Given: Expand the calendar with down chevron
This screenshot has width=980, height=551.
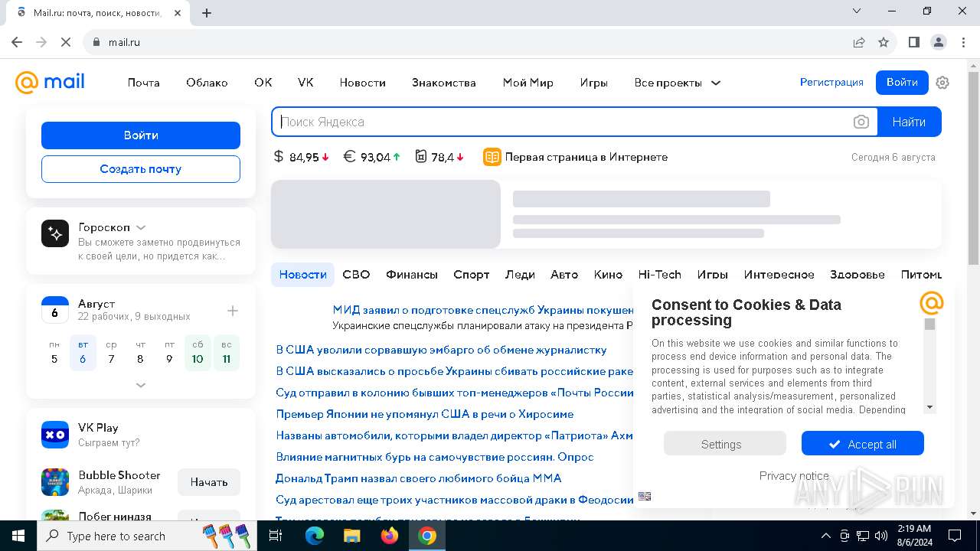Looking at the screenshot, I should click(141, 385).
